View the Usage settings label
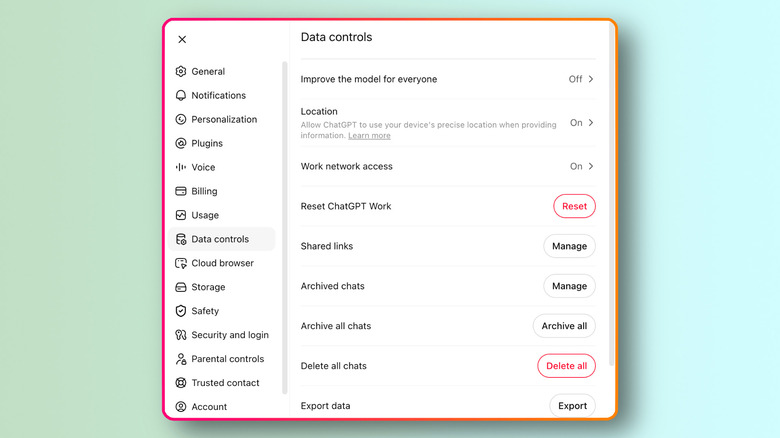 coord(205,215)
